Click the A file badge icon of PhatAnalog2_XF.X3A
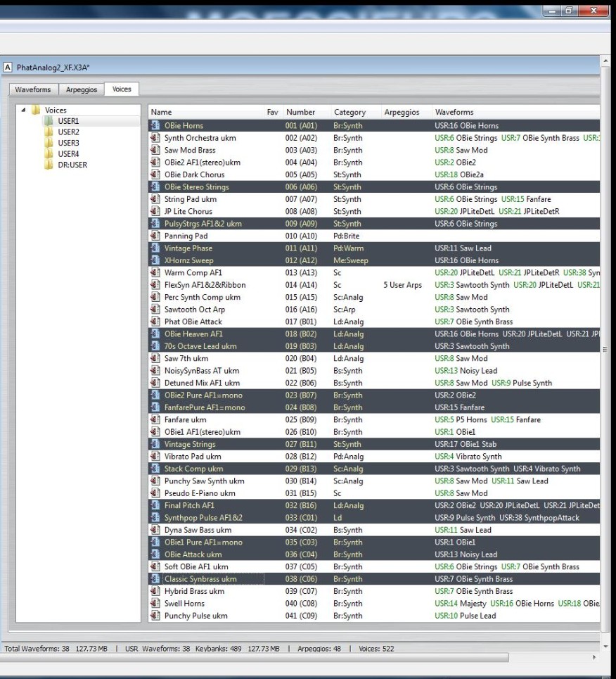This screenshot has height=679, width=616. pos(7,67)
